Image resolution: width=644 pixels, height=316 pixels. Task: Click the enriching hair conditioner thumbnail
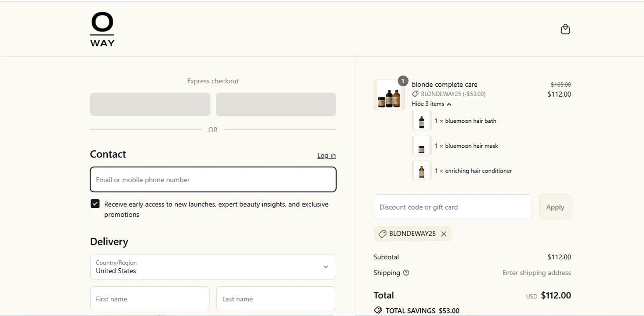(422, 171)
